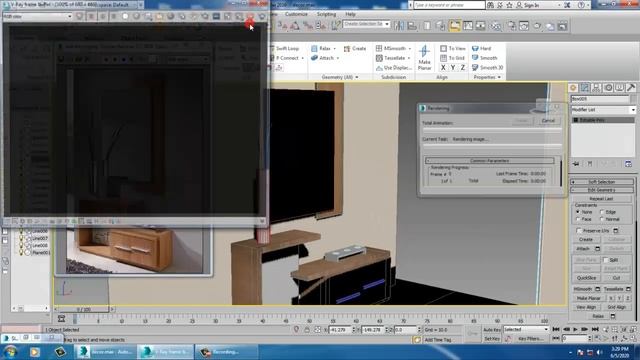Open the Render Setup icon
Image resolution: width=640 pixels, height=360 pixels.
[x=511, y=26]
